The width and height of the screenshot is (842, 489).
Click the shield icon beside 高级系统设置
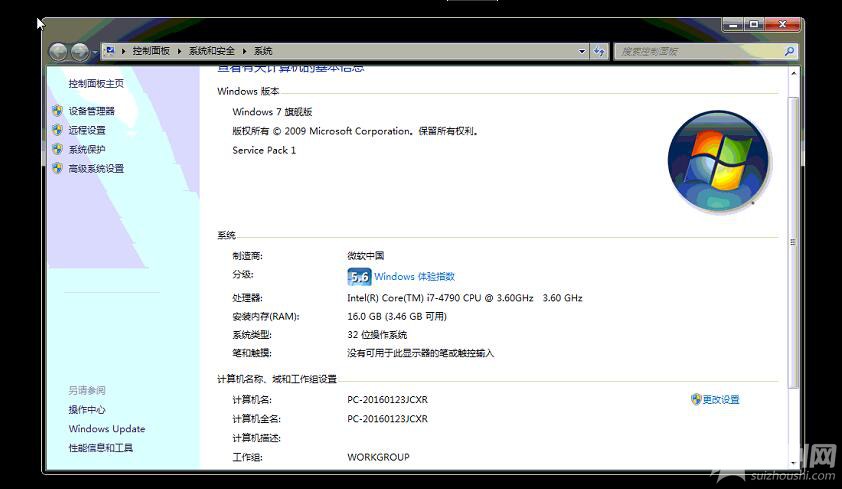[x=57, y=168]
